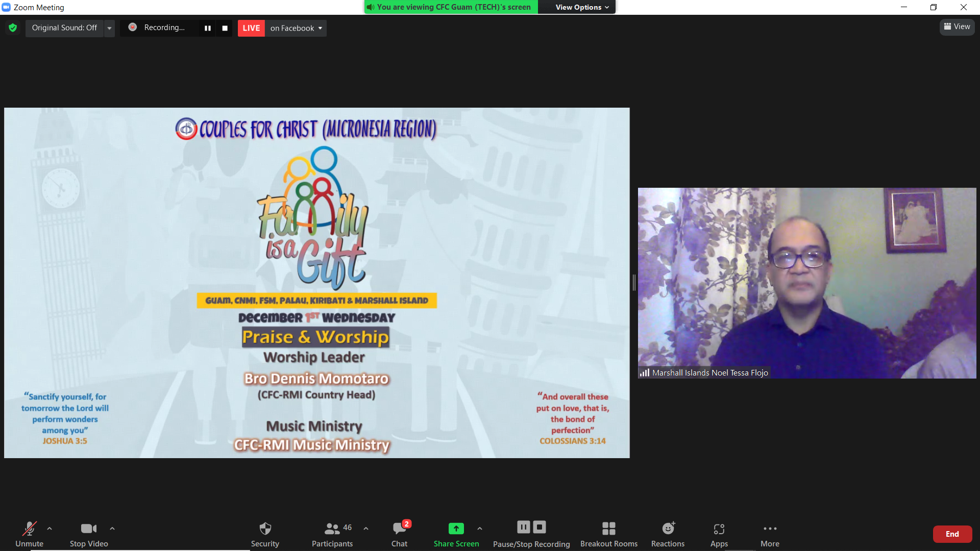Open audio options caret next to Unmute
Screen dimensions: 980x551
click(50, 529)
